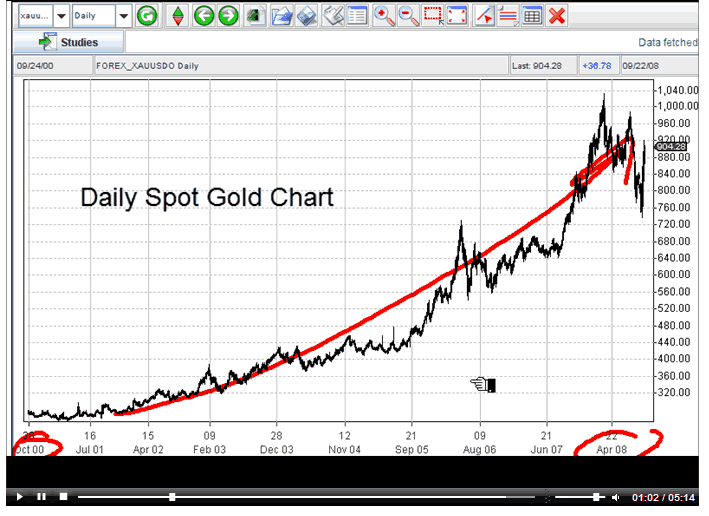Expand the Daily interval dropdown arrow

[x=123, y=16]
